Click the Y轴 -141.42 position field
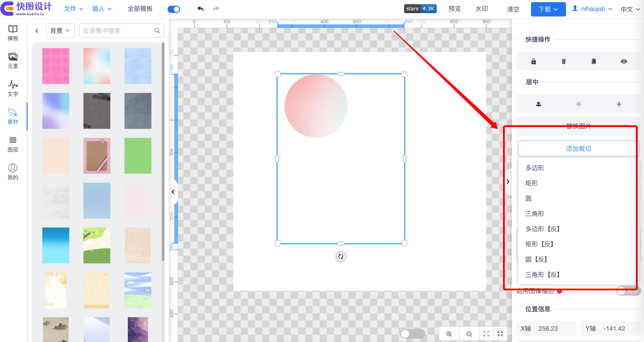 (611, 329)
